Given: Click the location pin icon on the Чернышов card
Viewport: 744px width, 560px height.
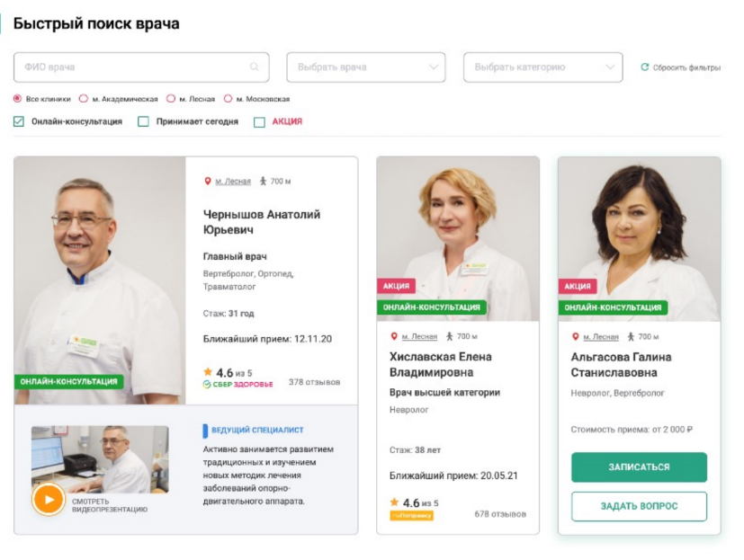Looking at the screenshot, I should click(x=207, y=182).
